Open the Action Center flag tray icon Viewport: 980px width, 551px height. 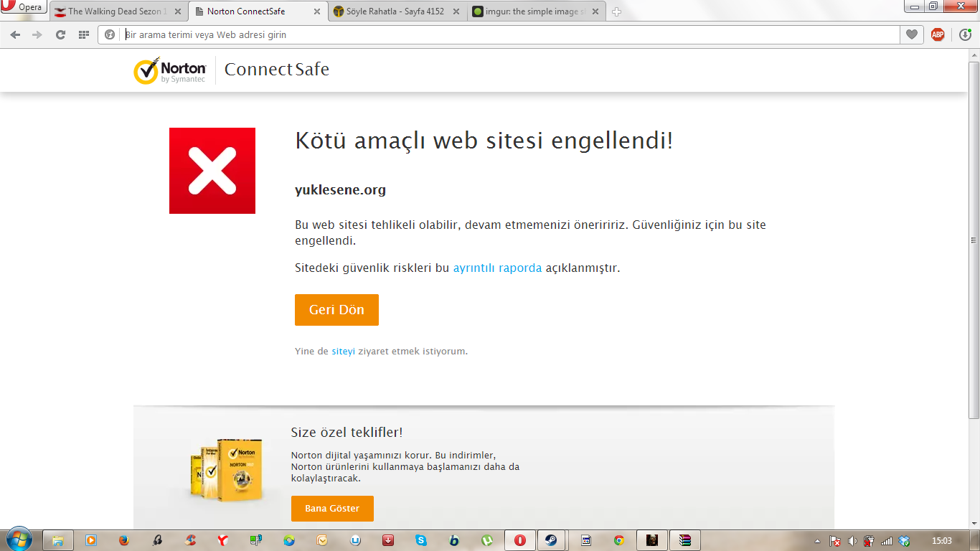pos(835,541)
